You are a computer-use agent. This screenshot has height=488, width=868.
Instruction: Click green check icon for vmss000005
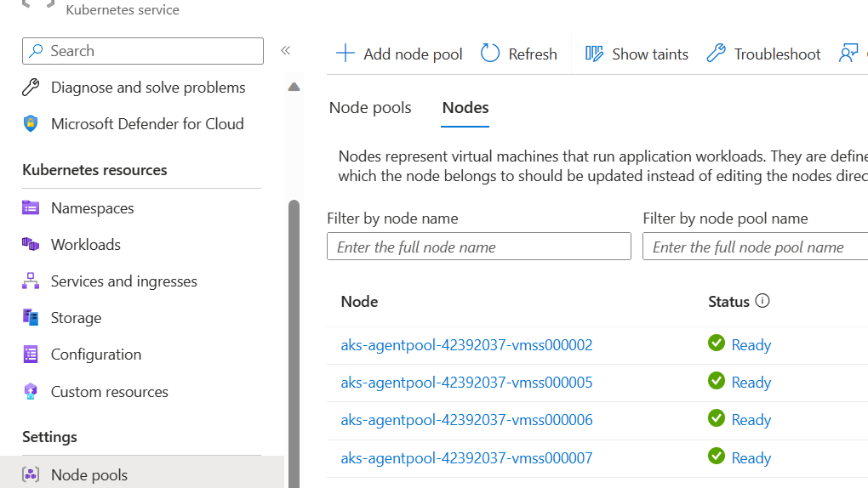tap(717, 381)
